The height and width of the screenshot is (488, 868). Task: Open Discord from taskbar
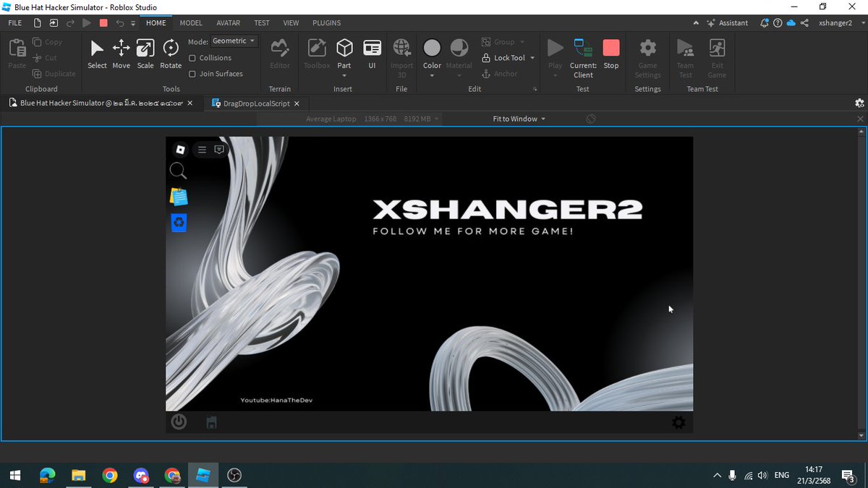[x=141, y=475]
